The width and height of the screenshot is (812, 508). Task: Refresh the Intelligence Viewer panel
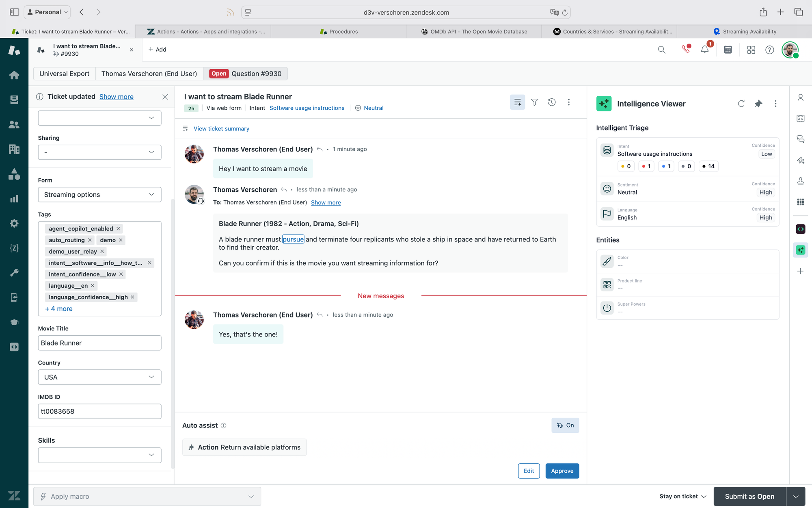tap(741, 104)
